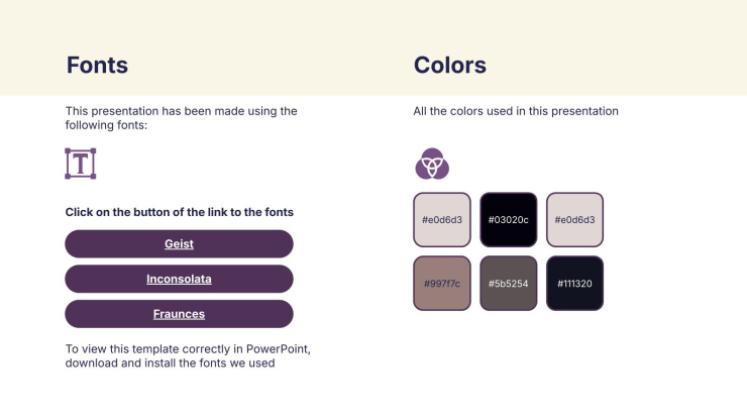Click the 'download and install the fonts' line
This screenshot has width=747, height=420.
pyautogui.click(x=170, y=363)
